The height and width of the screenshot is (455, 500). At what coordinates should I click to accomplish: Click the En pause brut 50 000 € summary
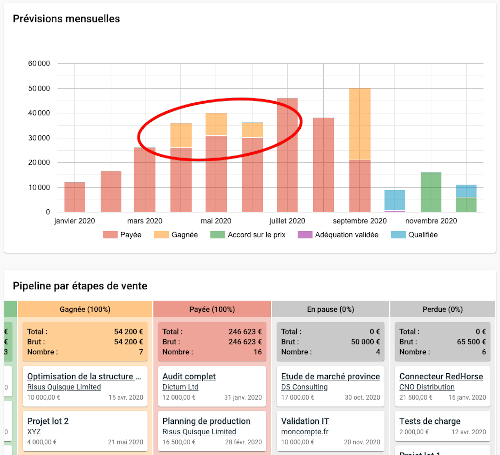(x=331, y=342)
